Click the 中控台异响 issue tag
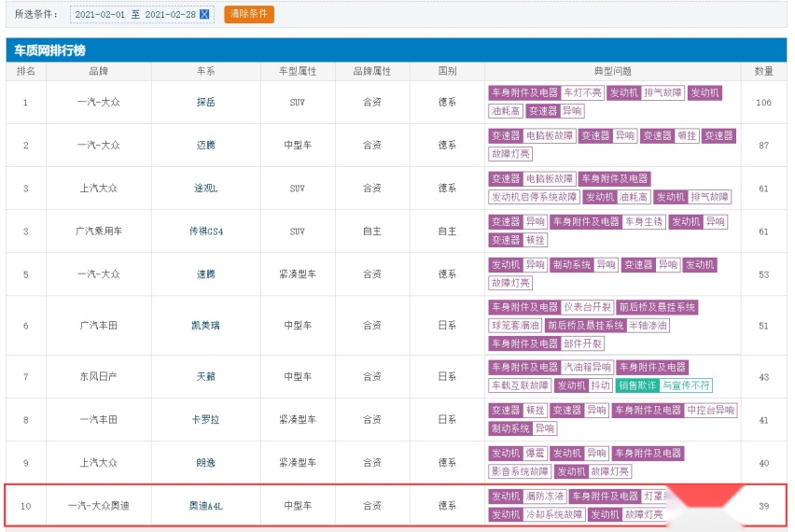Screen dimensions: 795x532 (x=710, y=411)
